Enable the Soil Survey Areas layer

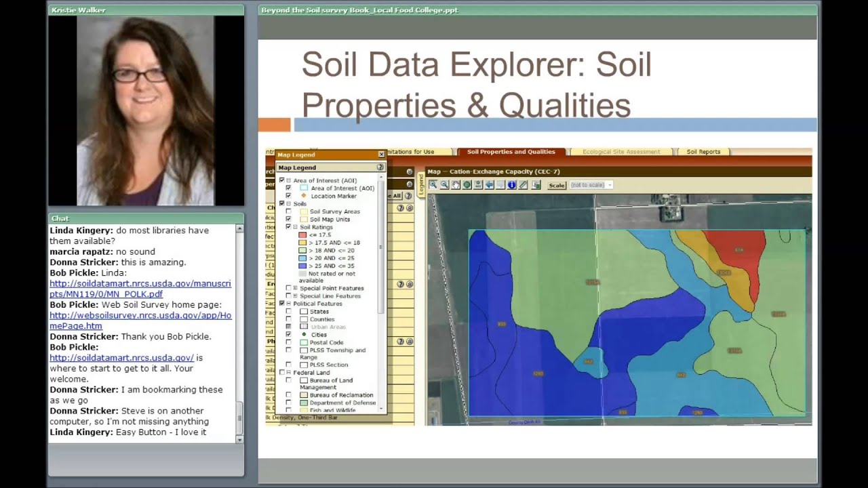[x=288, y=211]
